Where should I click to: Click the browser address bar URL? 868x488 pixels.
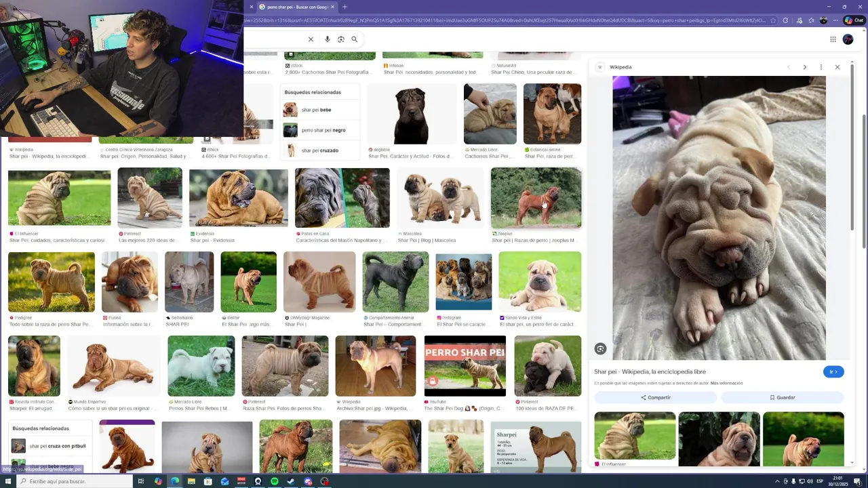tap(505, 20)
